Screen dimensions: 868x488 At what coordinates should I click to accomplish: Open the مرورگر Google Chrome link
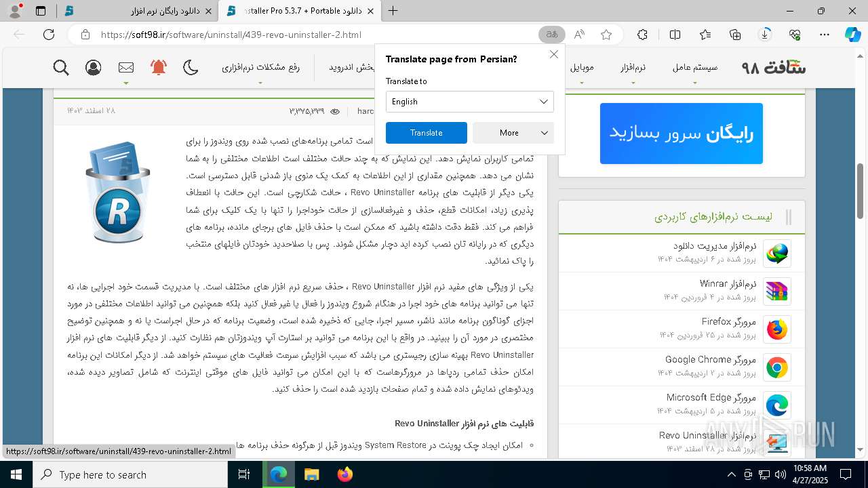(x=711, y=360)
